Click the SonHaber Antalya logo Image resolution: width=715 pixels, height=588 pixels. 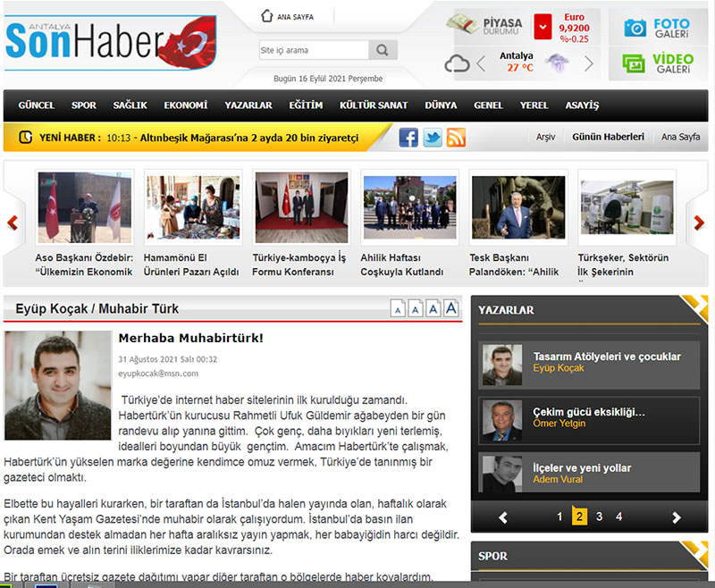pyautogui.click(x=110, y=42)
